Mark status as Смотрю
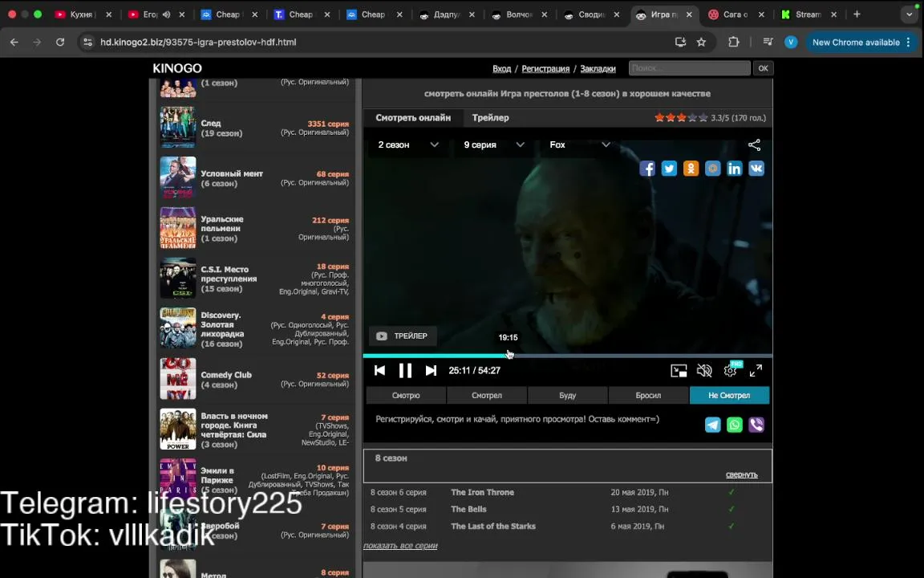The image size is (924, 578). (x=406, y=395)
